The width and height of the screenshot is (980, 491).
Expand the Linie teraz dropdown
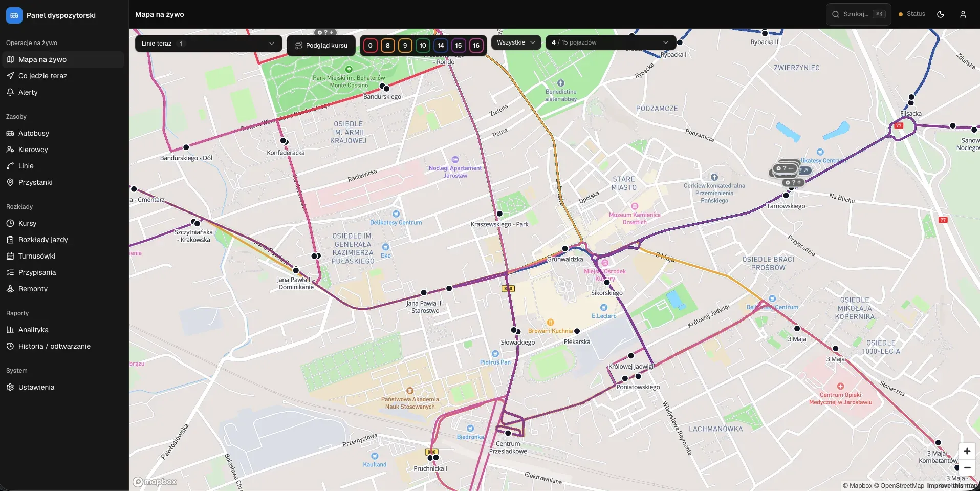pos(209,44)
